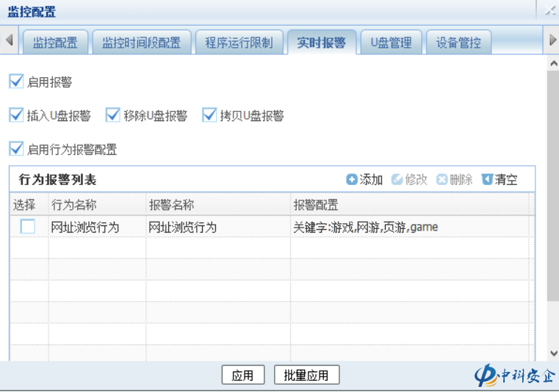Image resolution: width=559 pixels, height=392 pixels.
Task: Disable 启用行为报警配置 checkbox
Action: pyautogui.click(x=16, y=148)
